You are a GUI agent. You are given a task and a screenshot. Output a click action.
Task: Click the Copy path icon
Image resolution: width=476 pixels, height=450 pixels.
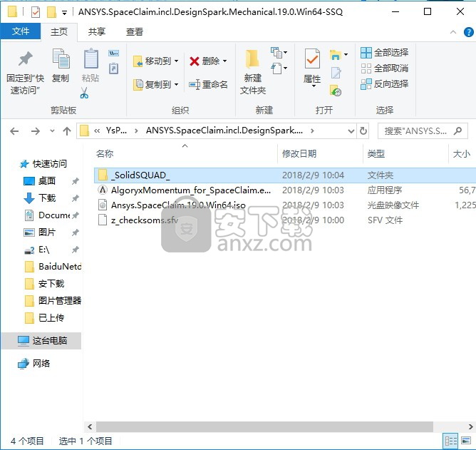click(113, 53)
